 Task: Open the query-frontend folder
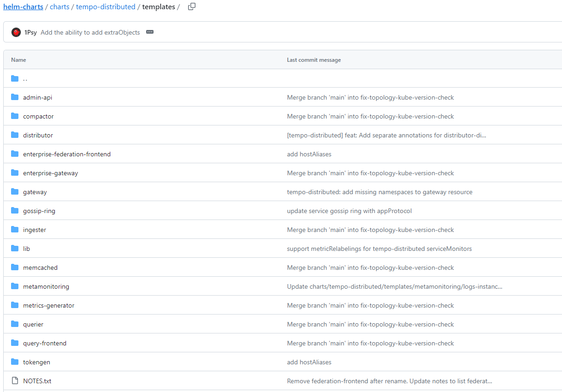point(45,343)
